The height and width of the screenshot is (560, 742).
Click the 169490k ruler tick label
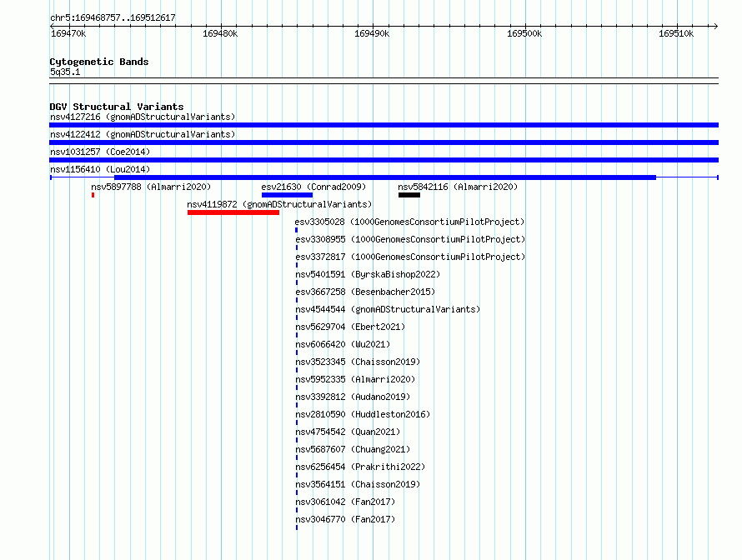pyautogui.click(x=372, y=33)
